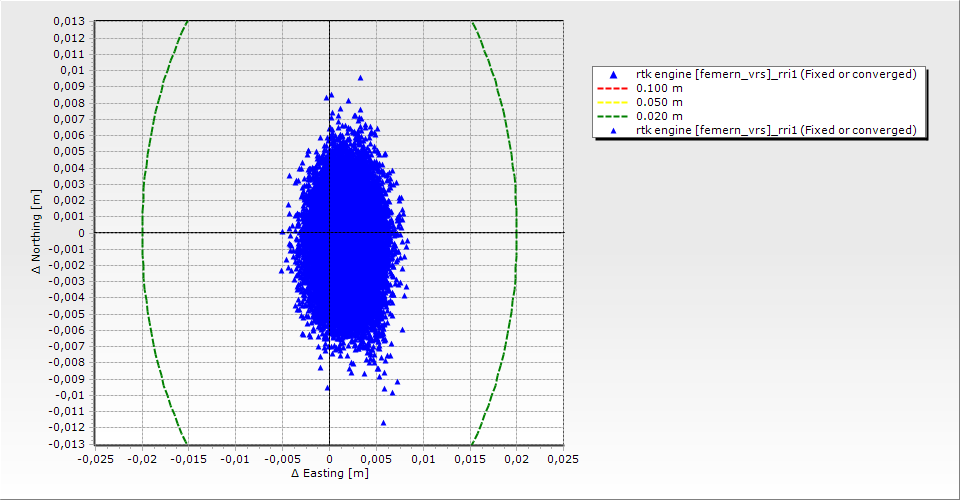Click the left green dashed 0.020 m arc
Viewport: 960px width, 500px height.
pos(143,233)
